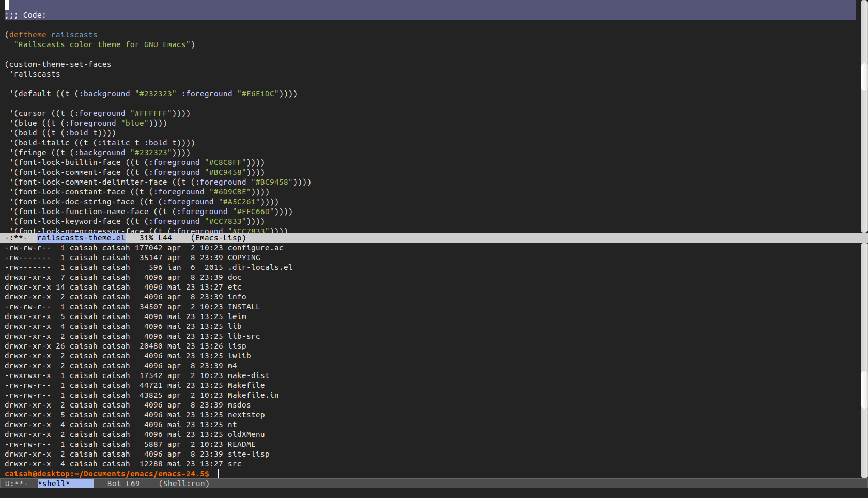Screen dimensions: 868x498
Task: Click the upper window scrollbar thumb
Action: tap(864, 77)
